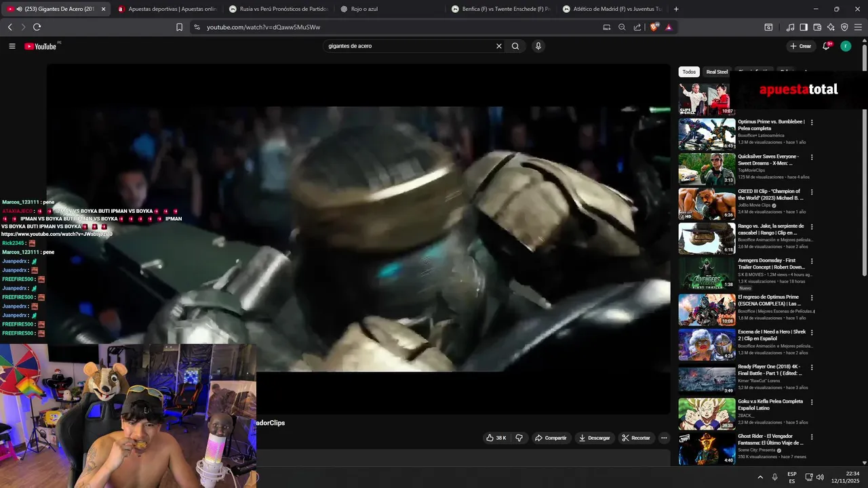The height and width of the screenshot is (488, 868).
Task: Click the taskbar microphone tray icon
Action: point(775,477)
